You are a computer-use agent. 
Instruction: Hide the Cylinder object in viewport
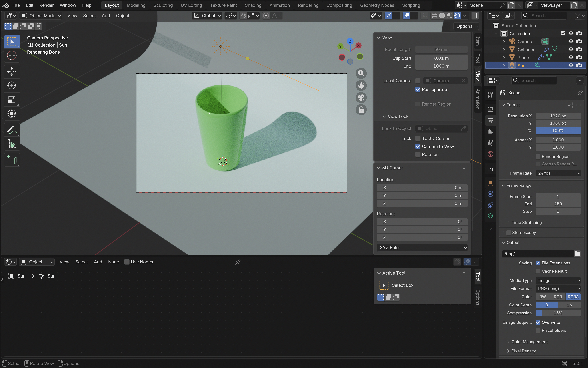(571, 49)
